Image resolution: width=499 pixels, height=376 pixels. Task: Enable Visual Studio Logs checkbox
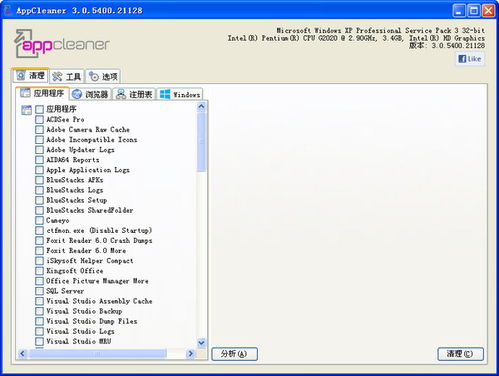[x=39, y=331]
